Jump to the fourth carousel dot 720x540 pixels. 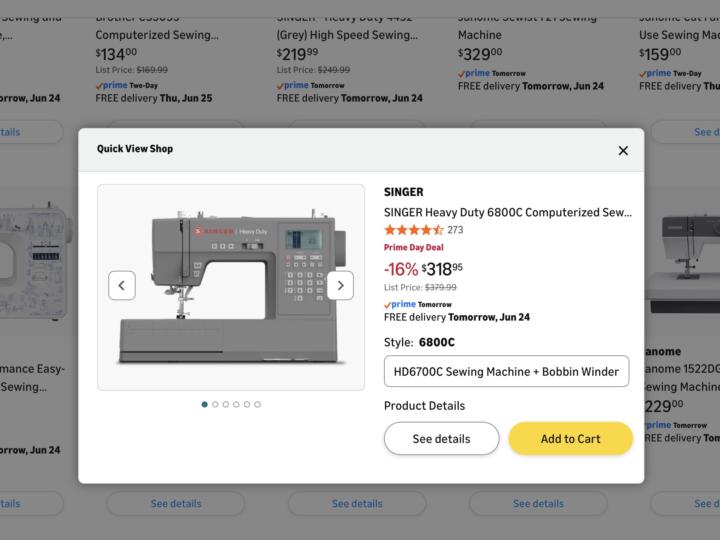pos(236,405)
